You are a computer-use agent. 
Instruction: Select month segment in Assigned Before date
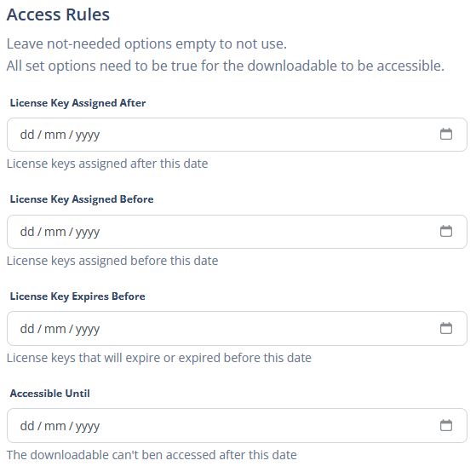click(x=55, y=232)
